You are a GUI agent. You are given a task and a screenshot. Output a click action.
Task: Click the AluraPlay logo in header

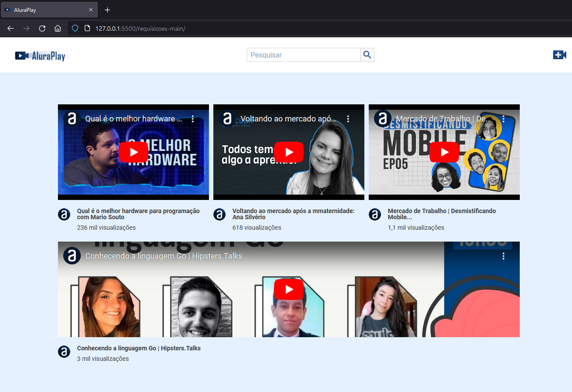pyautogui.click(x=40, y=56)
